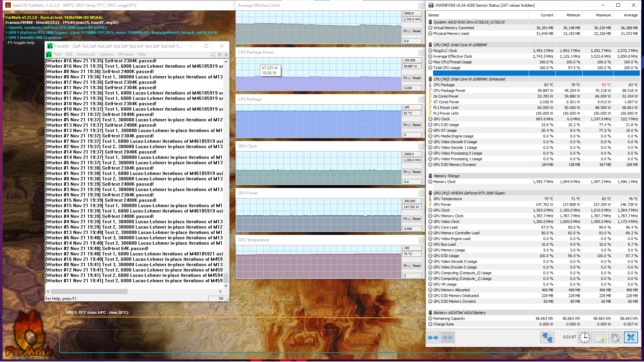644x362 pixels.
Task: Restore Prime95 inner worker child window
Action: click(x=220, y=55)
